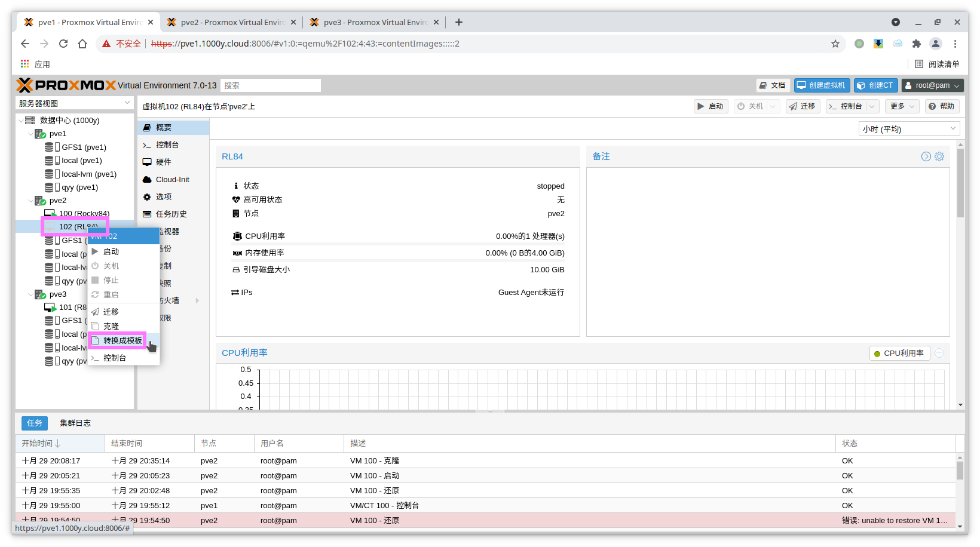
Task: Open the browser extensions puzzle icon
Action: coord(916,44)
